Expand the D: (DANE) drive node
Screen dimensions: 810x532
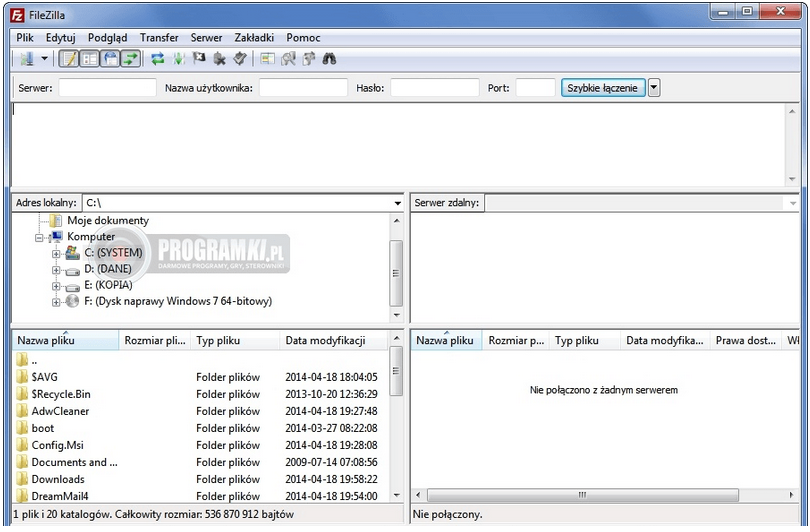[56, 270]
